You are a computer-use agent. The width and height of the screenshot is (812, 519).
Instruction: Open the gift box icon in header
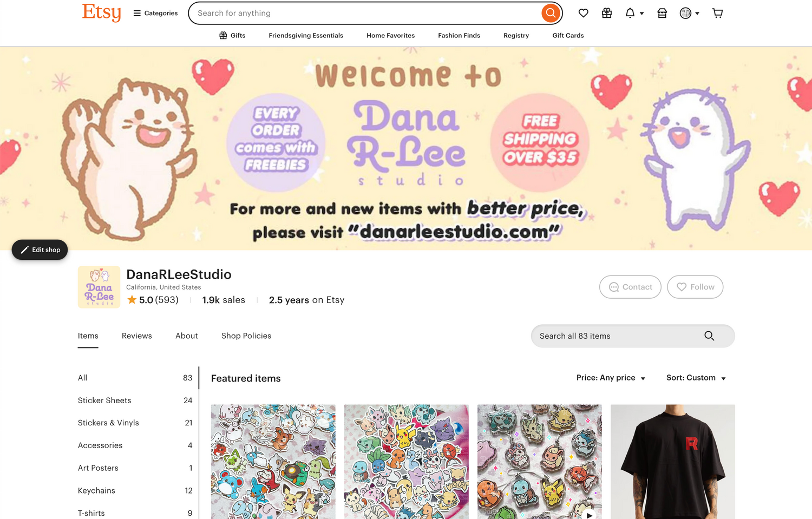[607, 13]
